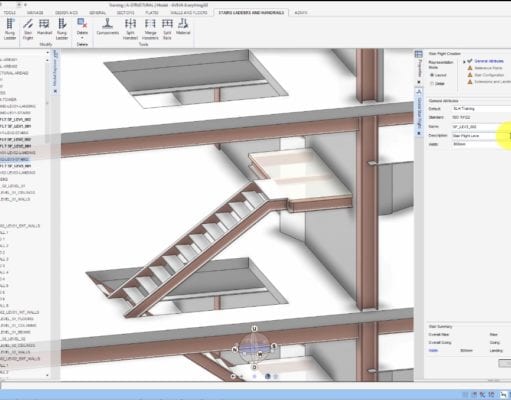Click the Width value field
Viewport: 511px width, 400px height.
point(481,144)
